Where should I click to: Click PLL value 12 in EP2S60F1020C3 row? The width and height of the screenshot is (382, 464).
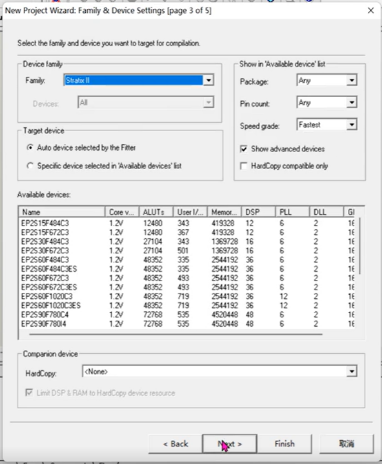tap(284, 296)
